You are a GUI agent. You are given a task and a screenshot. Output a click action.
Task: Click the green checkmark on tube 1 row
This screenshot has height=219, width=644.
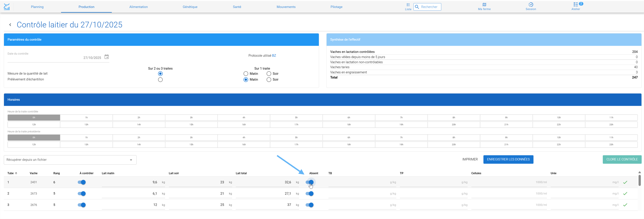point(625,182)
